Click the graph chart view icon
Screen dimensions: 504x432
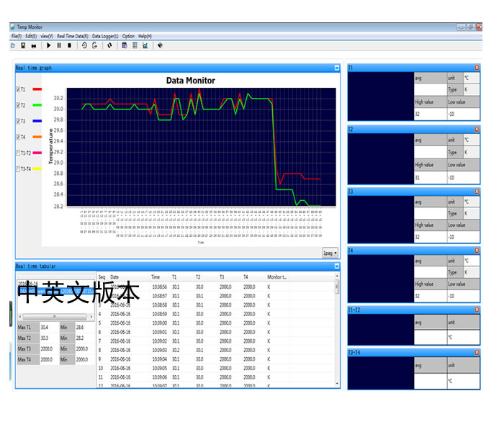click(145, 45)
